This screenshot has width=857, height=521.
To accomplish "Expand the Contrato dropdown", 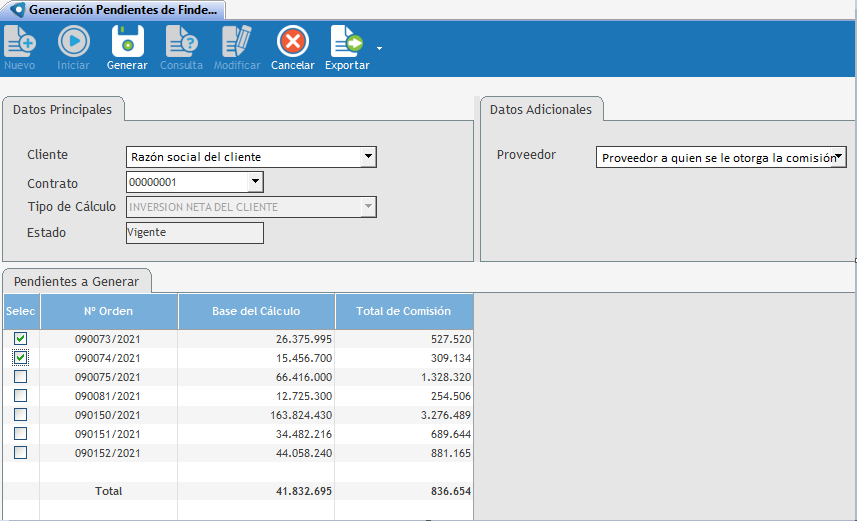I will point(255,182).
